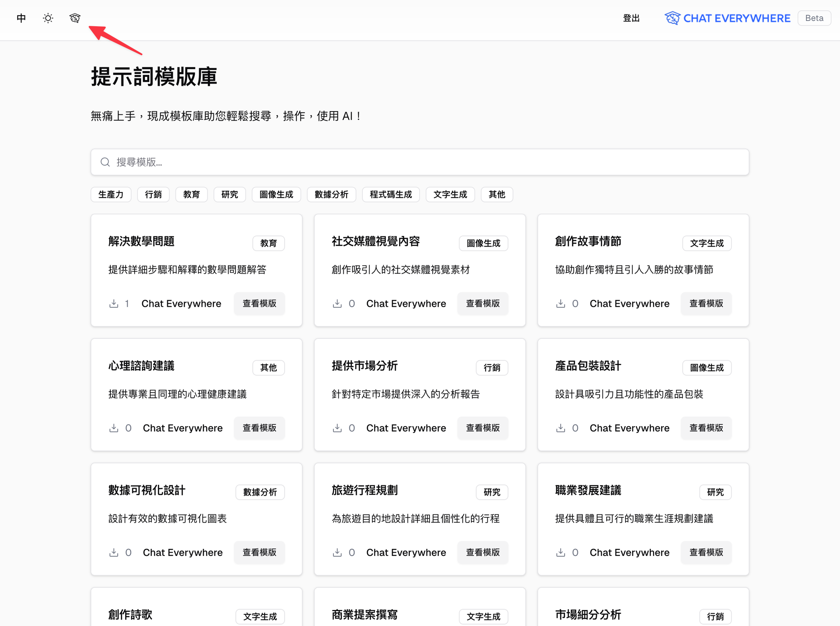View template for 數據可視化設計
The height and width of the screenshot is (626, 840).
(x=259, y=553)
